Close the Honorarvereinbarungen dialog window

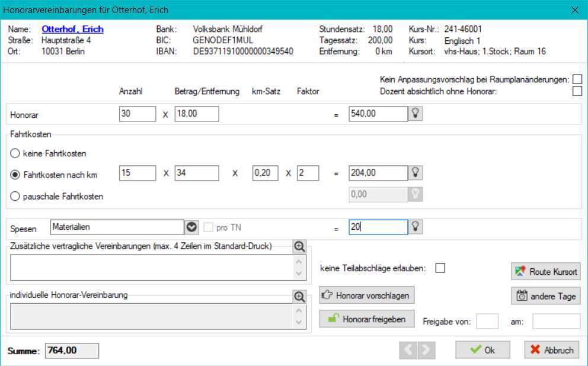tap(574, 10)
